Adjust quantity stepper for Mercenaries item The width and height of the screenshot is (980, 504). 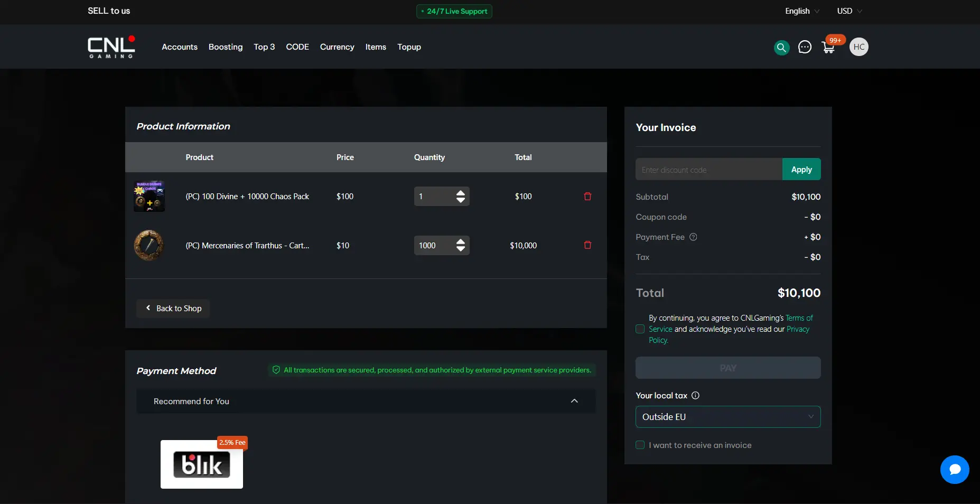461,245
